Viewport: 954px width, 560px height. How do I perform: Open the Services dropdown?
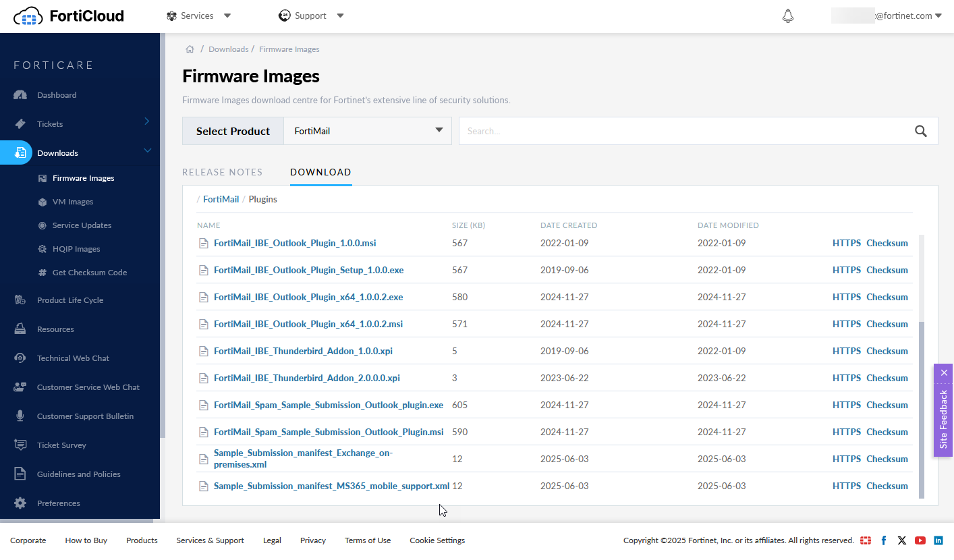(198, 15)
